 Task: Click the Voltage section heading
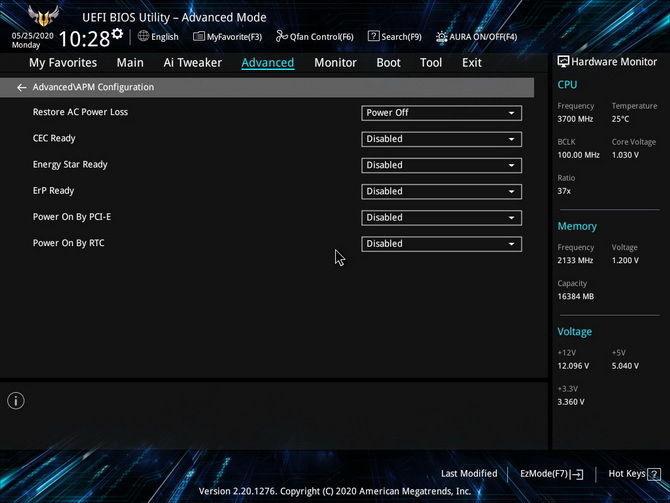coord(575,332)
